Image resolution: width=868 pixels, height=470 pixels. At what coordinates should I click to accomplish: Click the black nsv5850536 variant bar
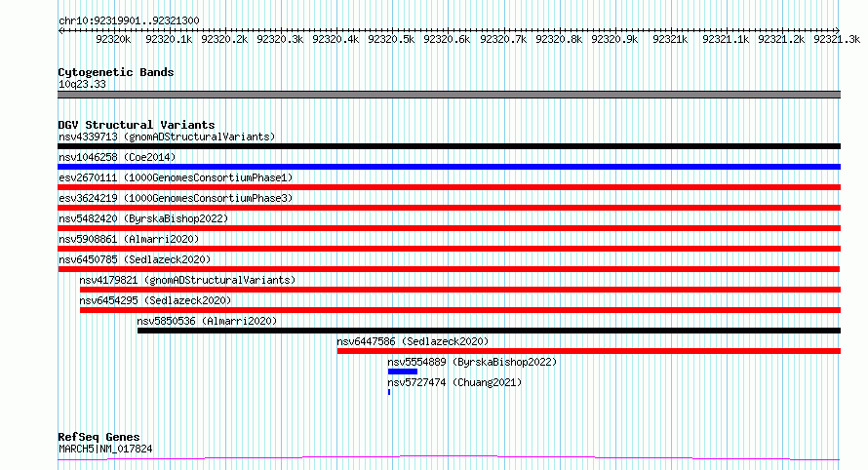(489, 331)
